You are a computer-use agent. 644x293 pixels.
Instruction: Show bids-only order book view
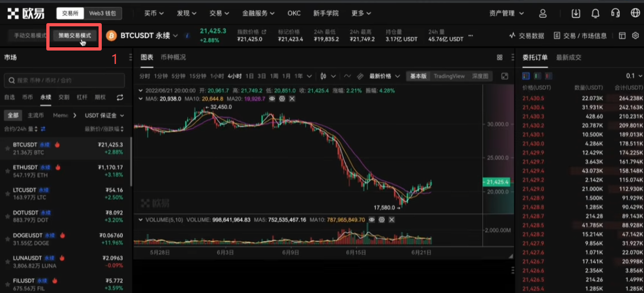click(537, 76)
